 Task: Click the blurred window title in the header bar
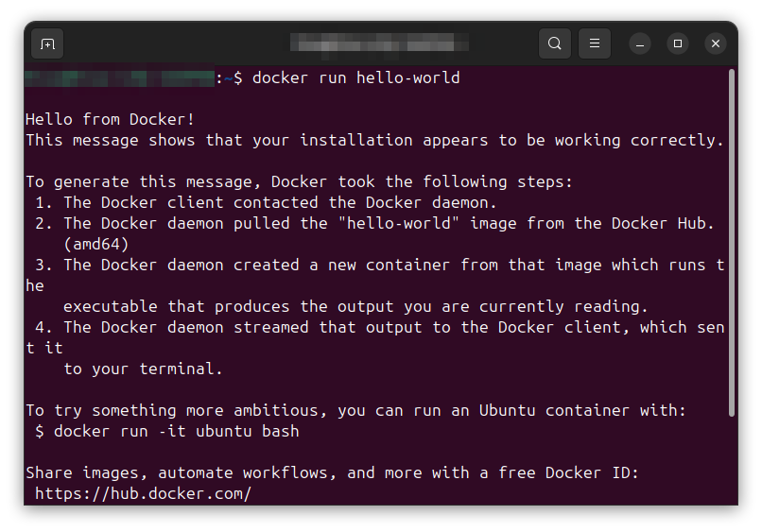tap(379, 43)
